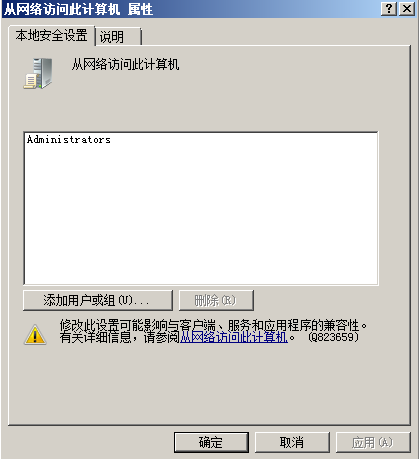Screen dimensions: 419x459
Task: Click warning text 修改此设置可能影响与客户端
Action: tap(138, 325)
